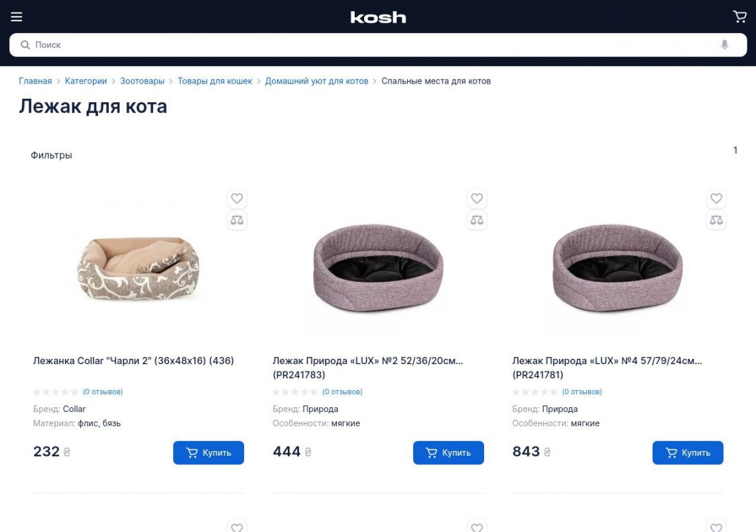Viewport: 756px width, 532px height.
Task: Add Природа LUX №2 bed to favorites
Action: click(476, 198)
